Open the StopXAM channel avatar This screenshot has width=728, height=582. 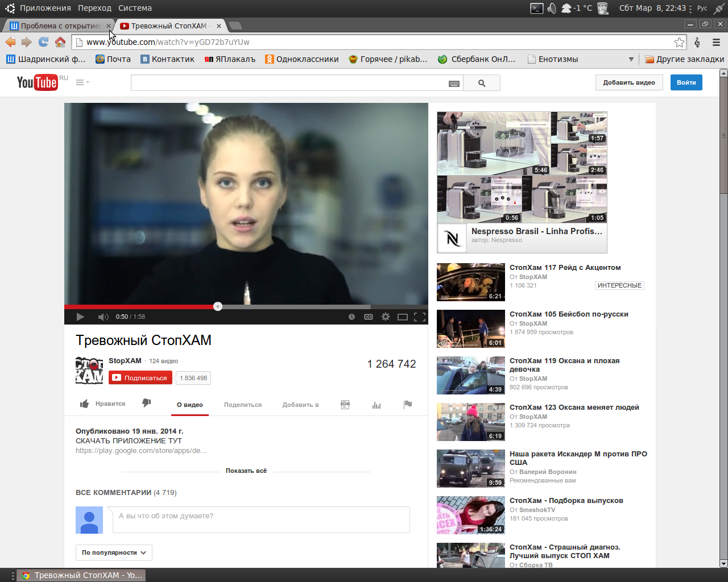coord(89,371)
